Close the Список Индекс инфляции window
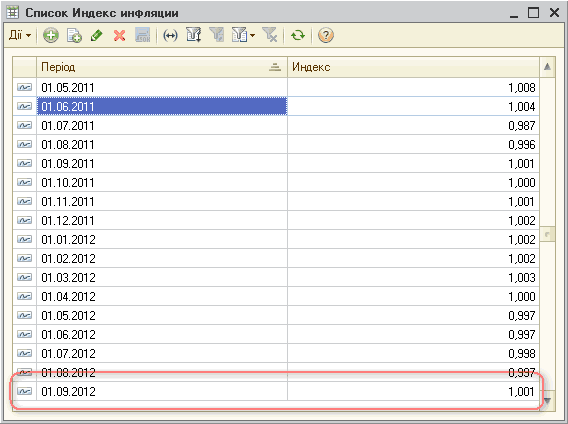 coord(554,13)
